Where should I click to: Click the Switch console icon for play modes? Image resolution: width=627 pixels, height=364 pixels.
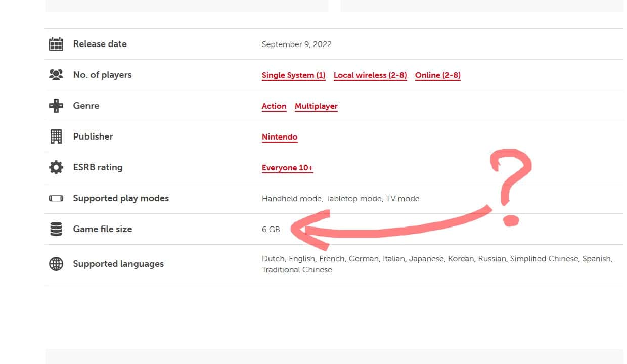(56, 198)
